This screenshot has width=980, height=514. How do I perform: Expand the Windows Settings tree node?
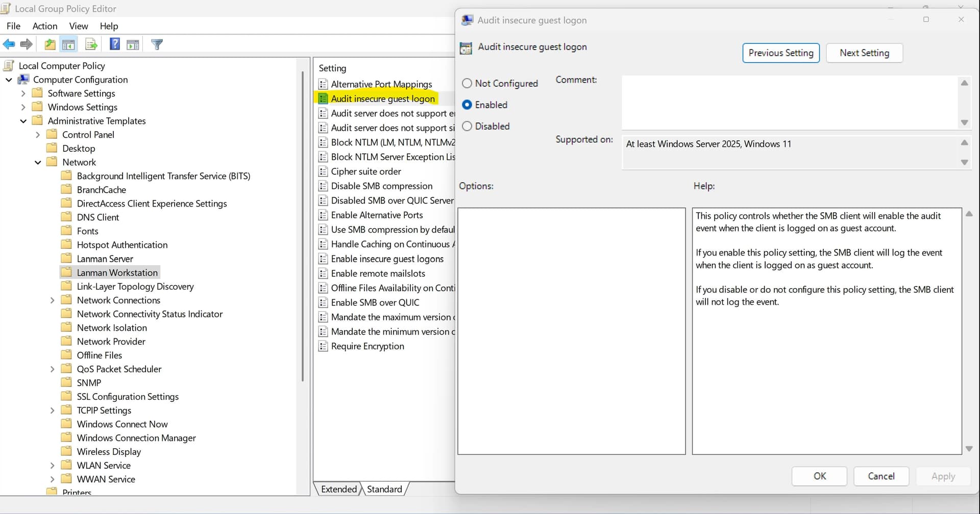pyautogui.click(x=23, y=108)
